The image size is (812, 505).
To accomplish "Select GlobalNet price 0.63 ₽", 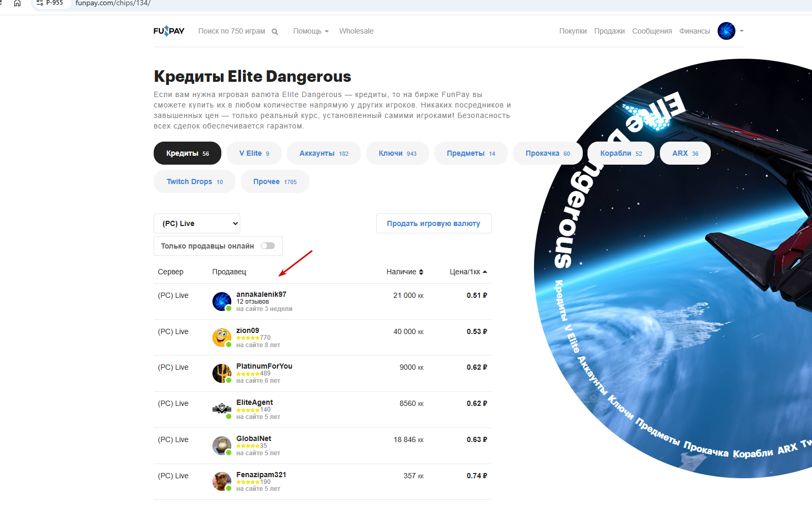I will coord(477,439).
